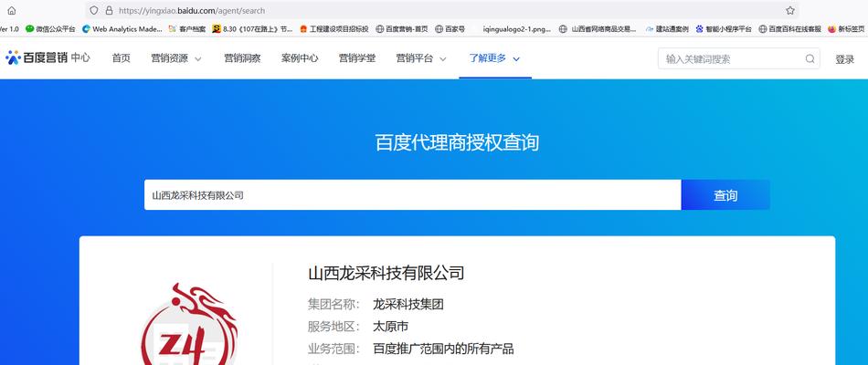Screen dimensions: 868x365
Task: Click the magnifier icon in site search
Action: click(810, 58)
